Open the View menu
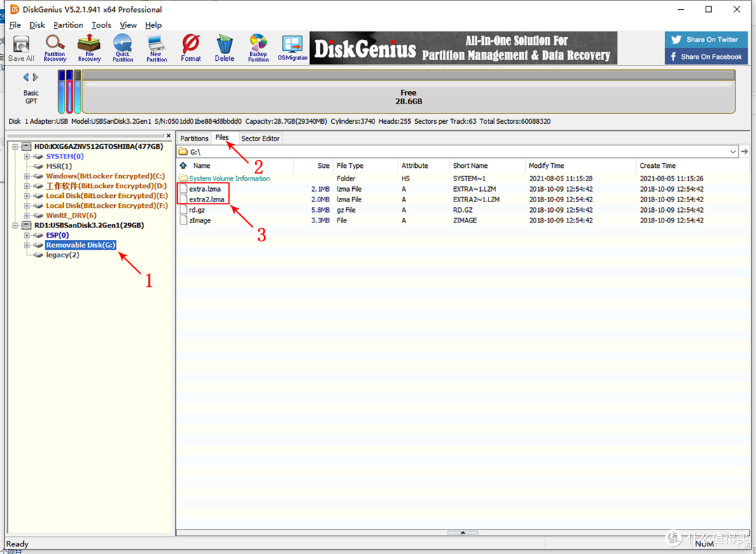The width and height of the screenshot is (756, 554). point(128,25)
